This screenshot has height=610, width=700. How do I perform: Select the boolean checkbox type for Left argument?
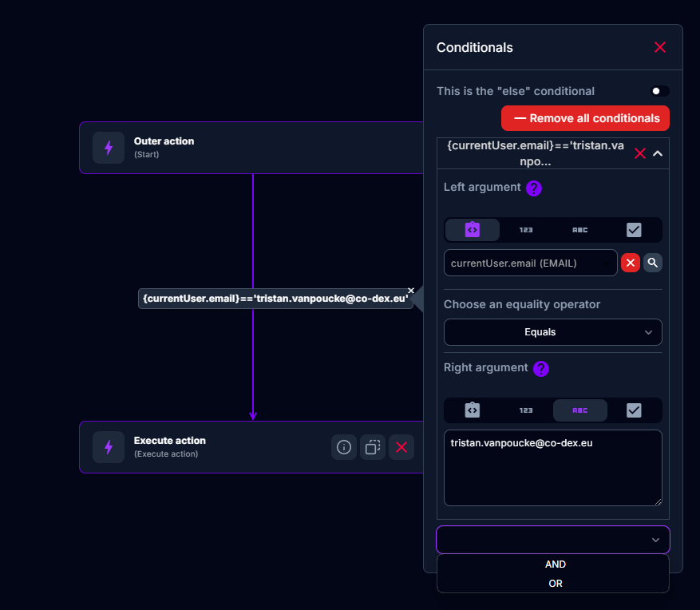tap(634, 230)
